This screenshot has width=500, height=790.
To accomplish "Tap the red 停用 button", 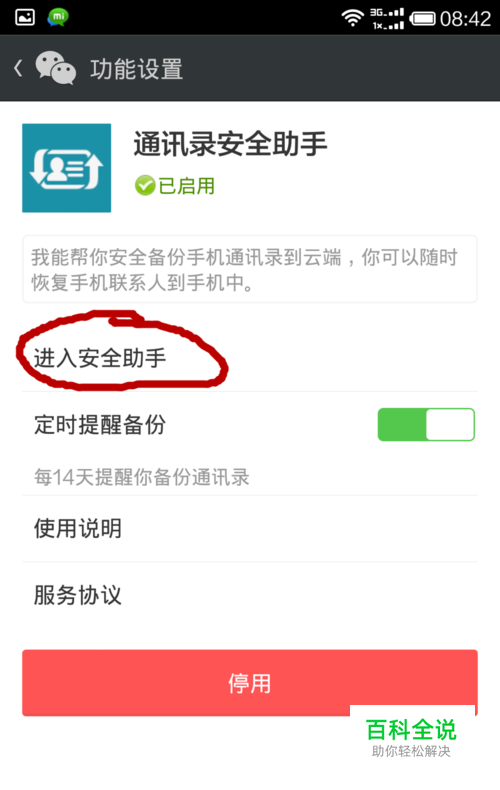I will point(249,683).
